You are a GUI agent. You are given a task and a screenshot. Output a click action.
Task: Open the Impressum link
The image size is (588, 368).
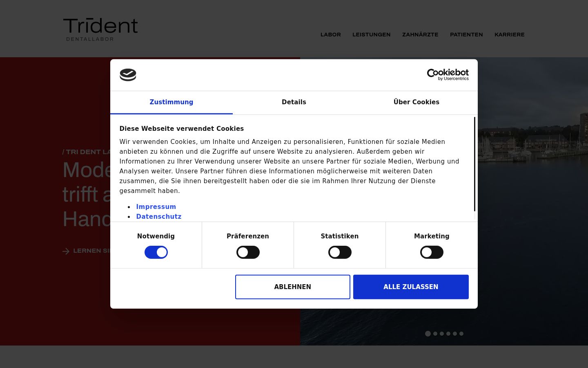point(156,207)
